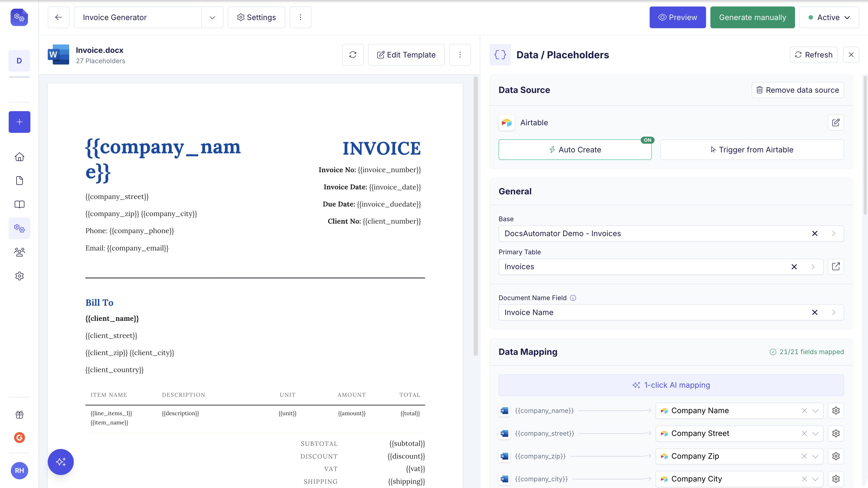This screenshot has height=488, width=868.
Task: Open settings for Company City mapping
Action: point(836,479)
